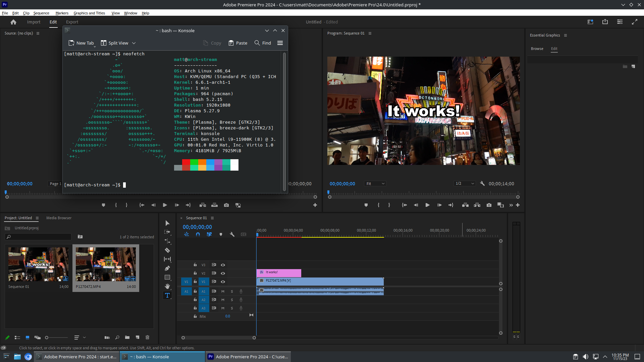The height and width of the screenshot is (362, 644).
Task: Open Graphics and Titles menu
Action: click(x=89, y=13)
